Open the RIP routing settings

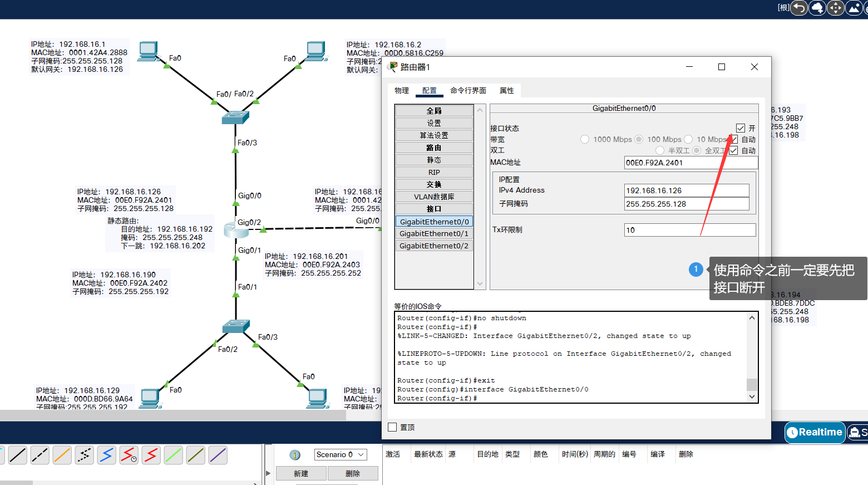click(x=433, y=172)
